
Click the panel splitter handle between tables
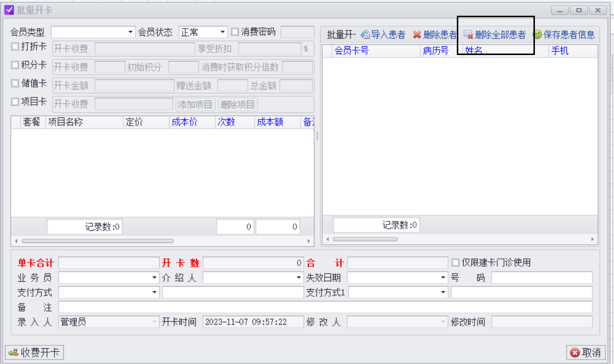tap(318, 136)
